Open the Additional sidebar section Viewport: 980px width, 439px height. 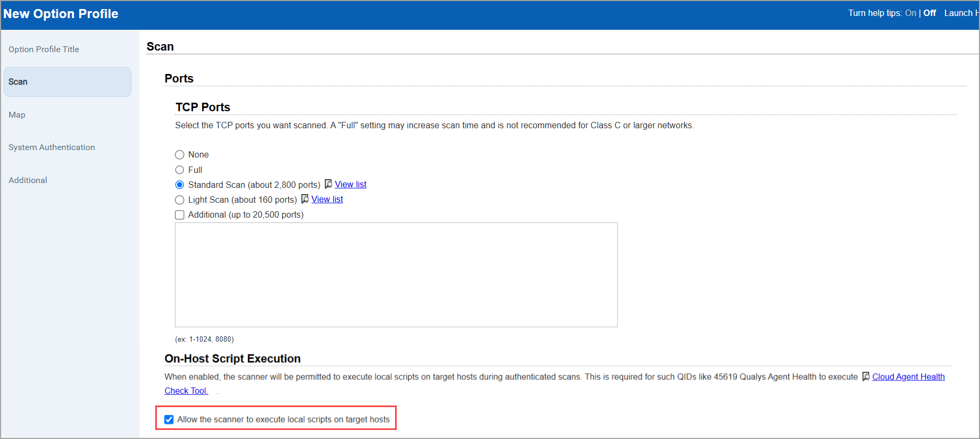tap(28, 180)
